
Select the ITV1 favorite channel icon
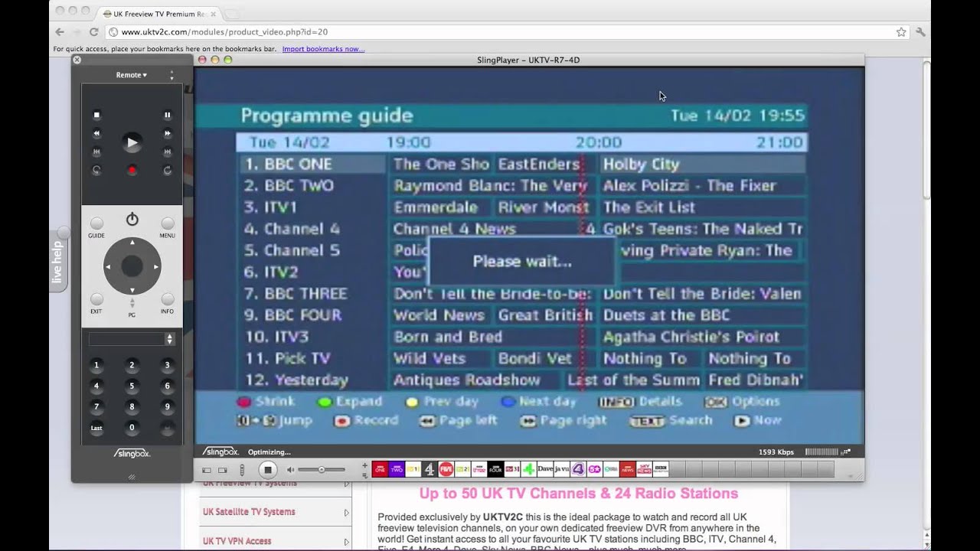pyautogui.click(x=413, y=469)
